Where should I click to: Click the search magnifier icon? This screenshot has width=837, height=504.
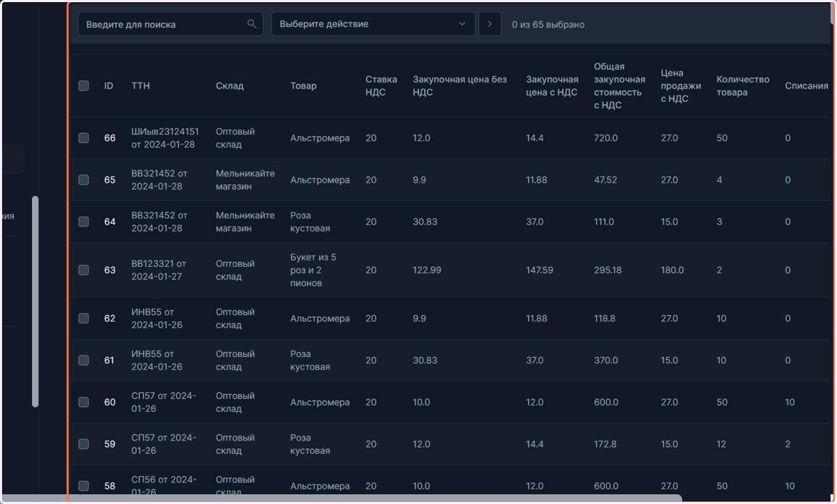point(252,24)
